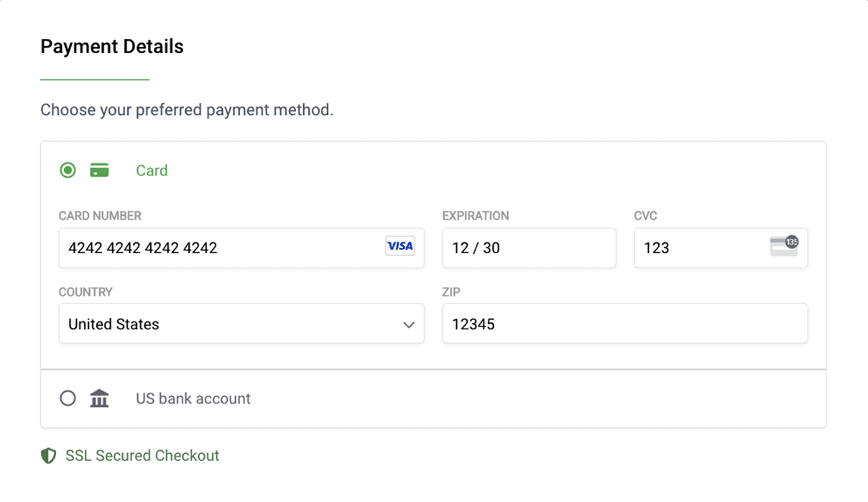Click the Country dropdown chevron arrow
The width and height of the screenshot is (868, 502).
[x=409, y=325]
